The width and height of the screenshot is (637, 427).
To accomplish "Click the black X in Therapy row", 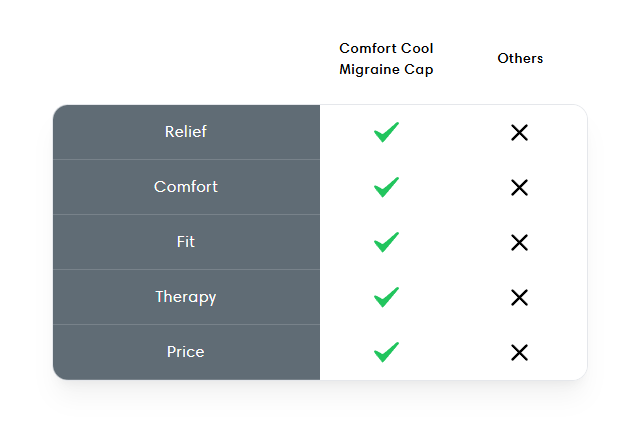I will tap(519, 297).
